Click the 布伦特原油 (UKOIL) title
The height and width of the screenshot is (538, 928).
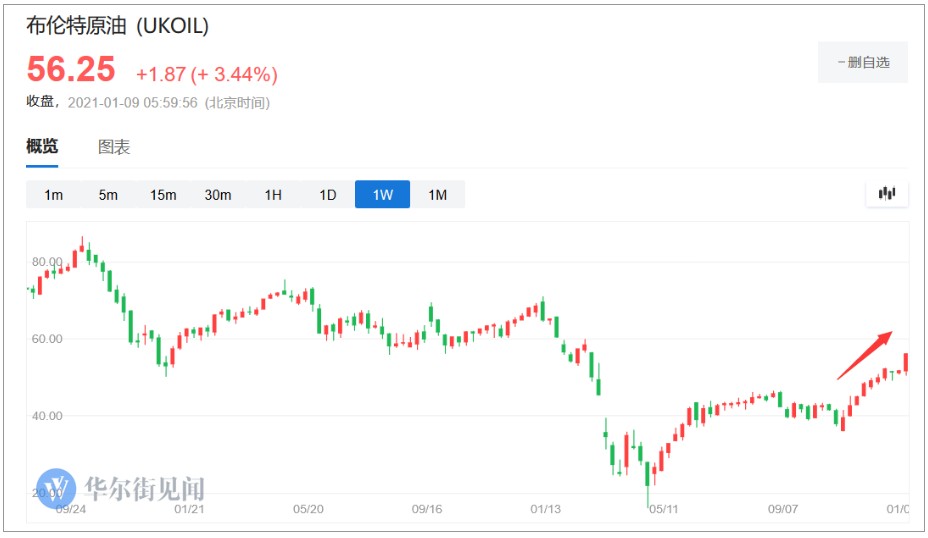pos(118,27)
